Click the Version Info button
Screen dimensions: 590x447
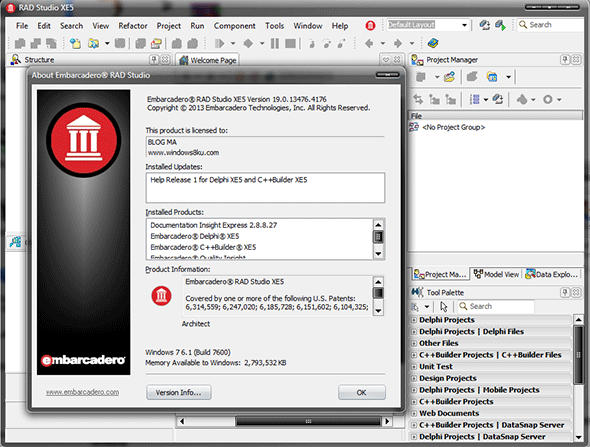[179, 392]
